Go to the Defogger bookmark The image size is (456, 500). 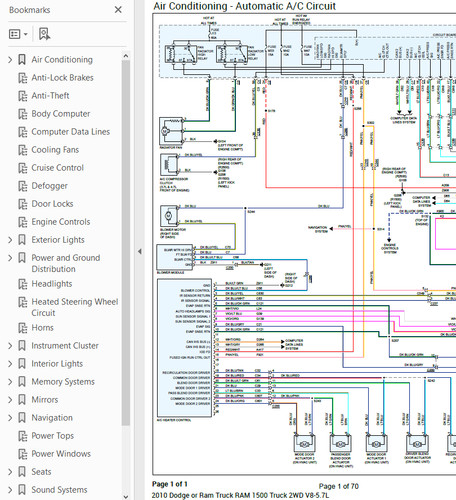(x=49, y=186)
